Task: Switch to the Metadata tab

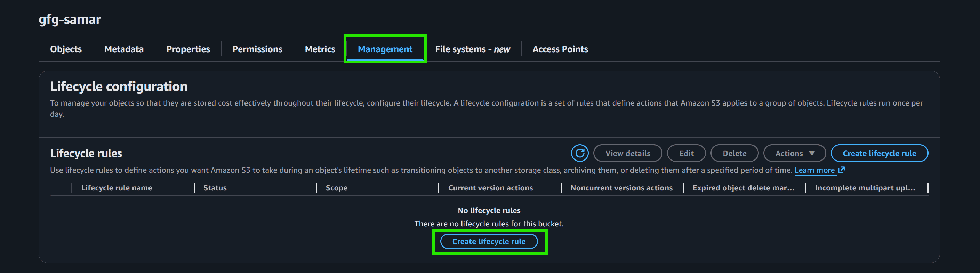Action: [124, 49]
